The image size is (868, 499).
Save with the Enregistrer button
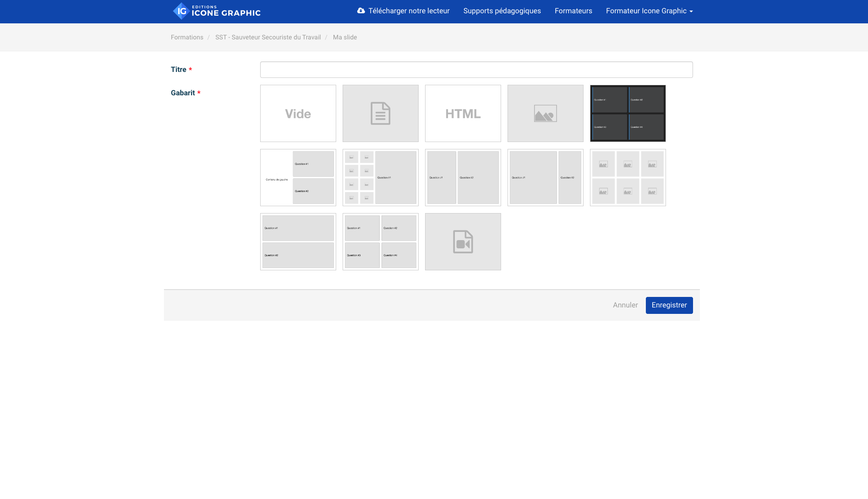click(x=669, y=305)
